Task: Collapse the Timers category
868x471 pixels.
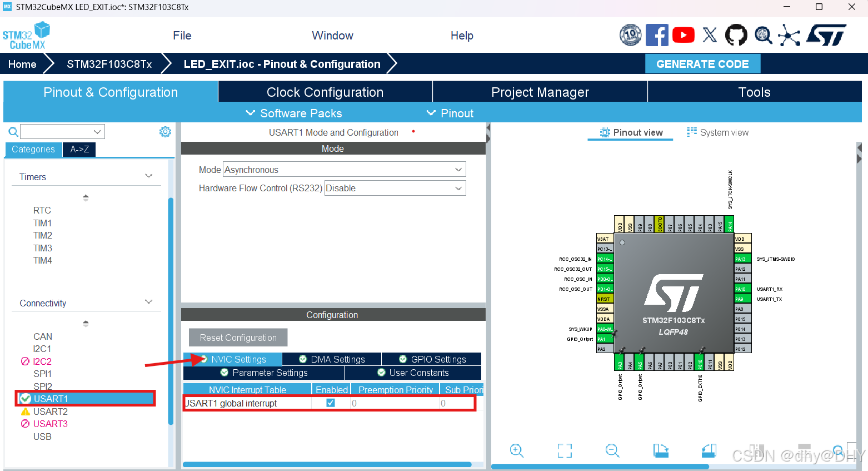Action: click(x=148, y=176)
